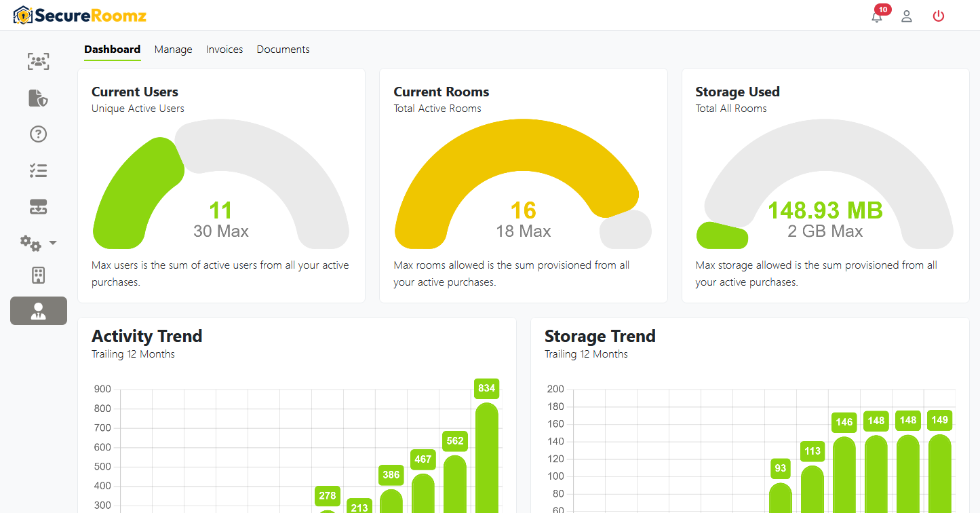Open the people group sidebar icon
The height and width of the screenshot is (513, 980).
pos(39,62)
